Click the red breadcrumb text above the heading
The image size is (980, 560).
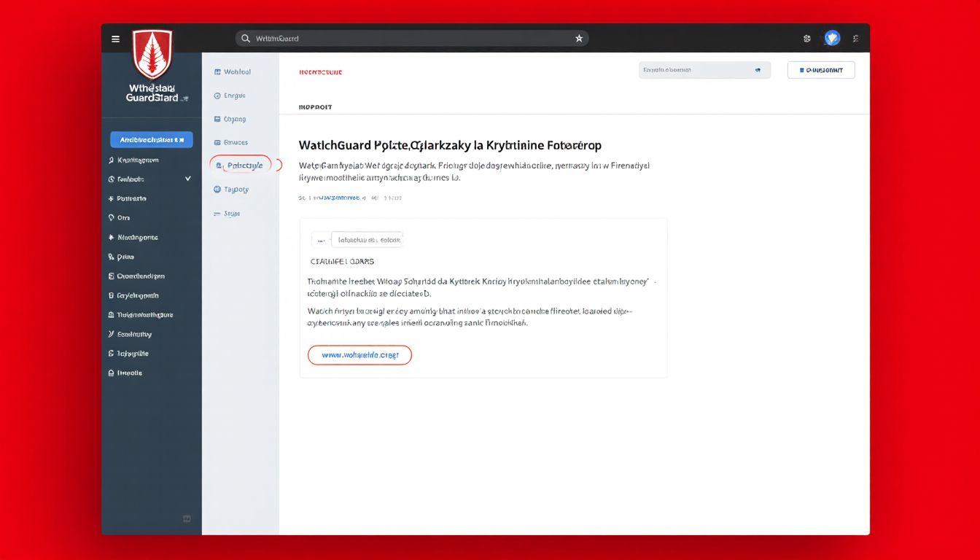coord(320,72)
